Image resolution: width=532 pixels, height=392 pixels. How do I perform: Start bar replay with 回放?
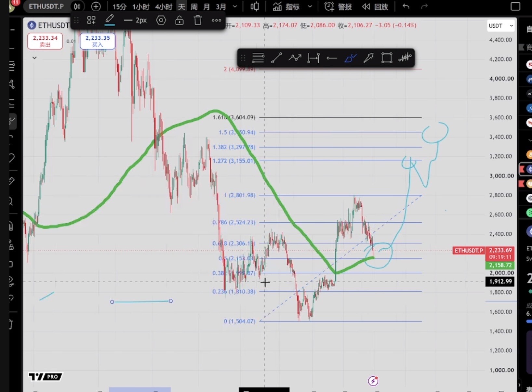(x=375, y=7)
